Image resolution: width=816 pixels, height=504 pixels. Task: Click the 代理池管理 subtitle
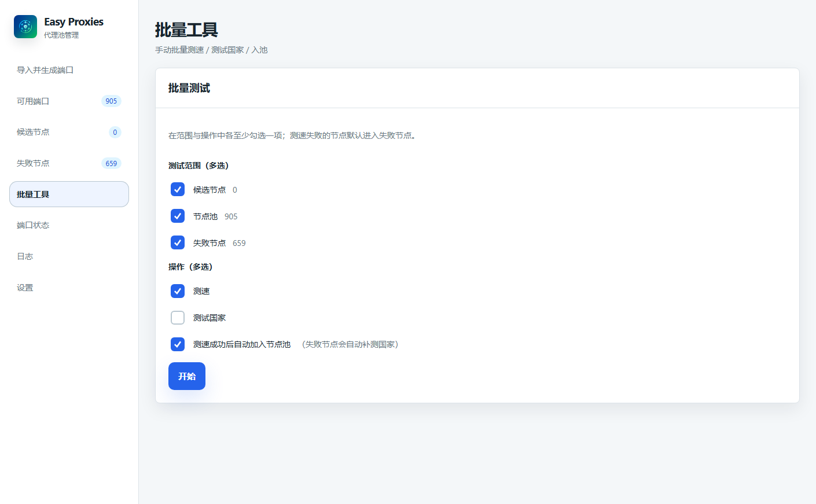[61, 35]
